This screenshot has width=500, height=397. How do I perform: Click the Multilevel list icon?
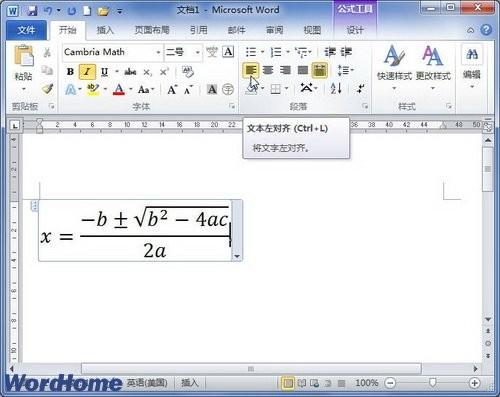302,52
